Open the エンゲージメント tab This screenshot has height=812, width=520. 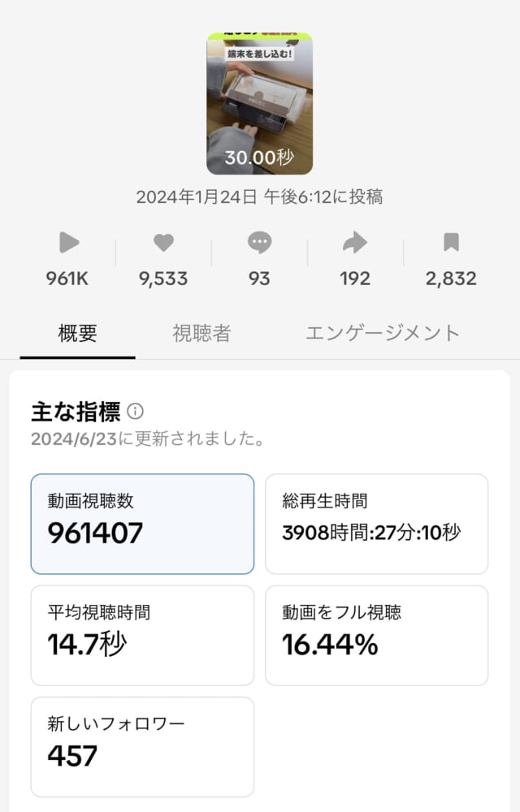click(383, 332)
